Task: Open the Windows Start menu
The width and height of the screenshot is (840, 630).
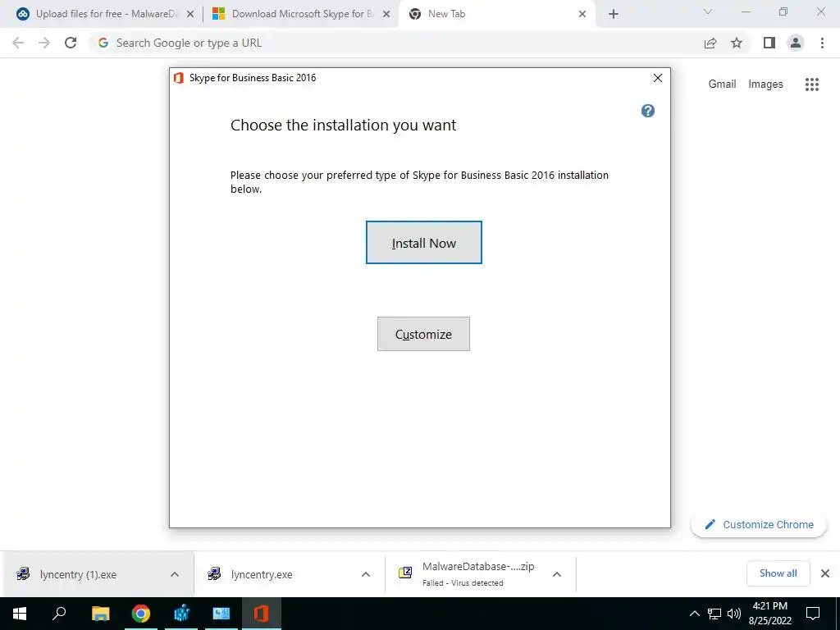Action: pos(20,614)
